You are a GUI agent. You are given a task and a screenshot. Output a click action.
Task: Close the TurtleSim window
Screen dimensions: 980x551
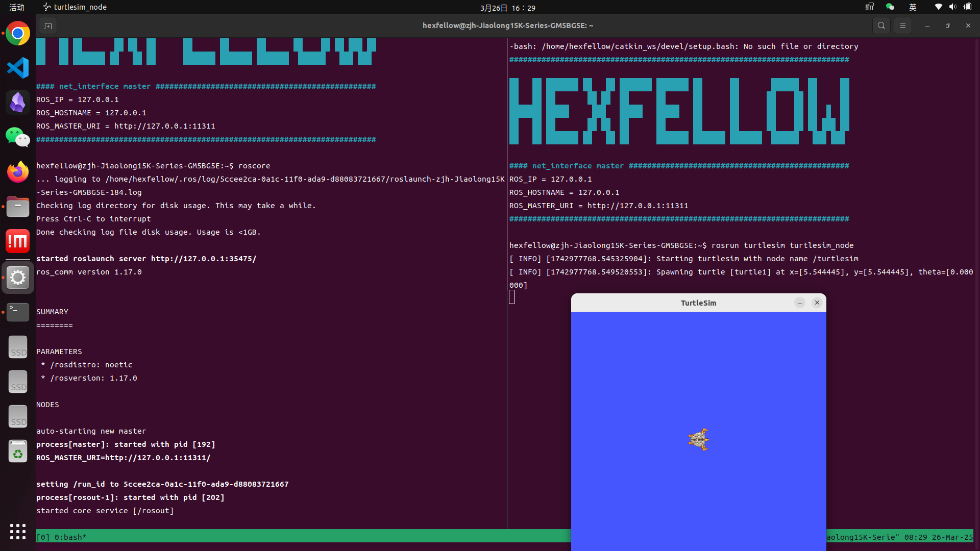click(817, 303)
